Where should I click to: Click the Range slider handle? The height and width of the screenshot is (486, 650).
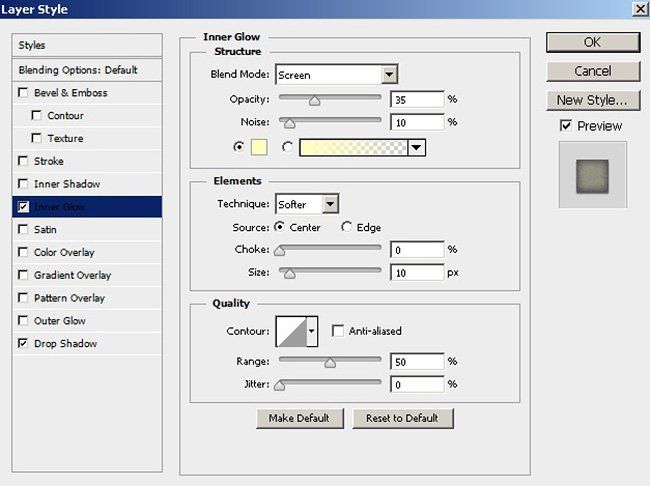[330, 363]
